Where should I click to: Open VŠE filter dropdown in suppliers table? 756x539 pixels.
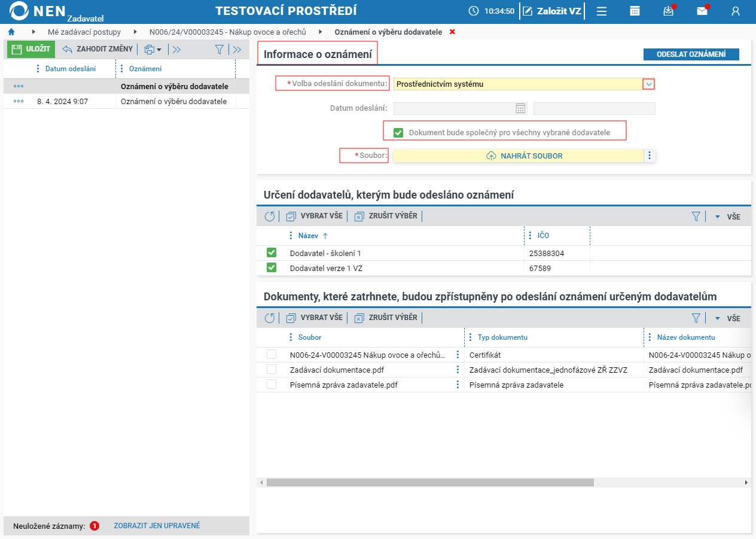pyautogui.click(x=727, y=217)
